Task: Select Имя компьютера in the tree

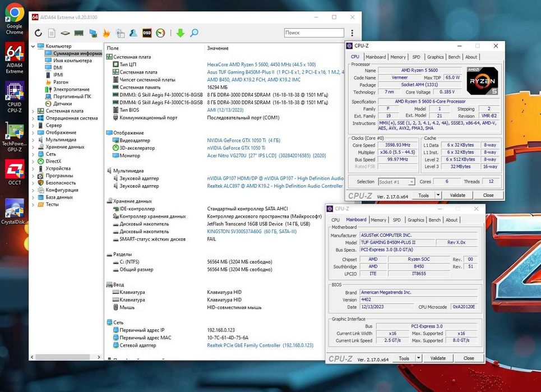Action: (x=72, y=61)
